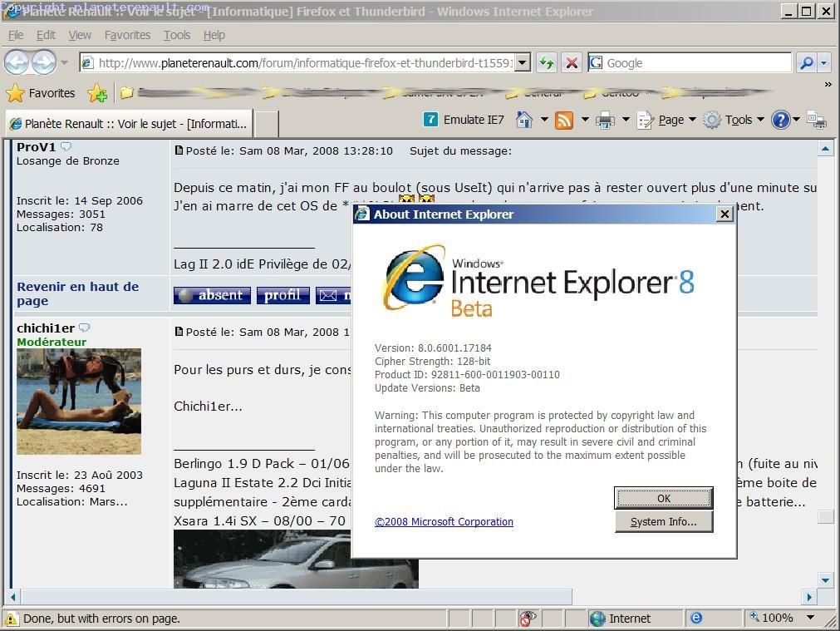Click the last command bar icon after Help
This screenshot has height=631, width=840.
pyautogui.click(x=817, y=120)
